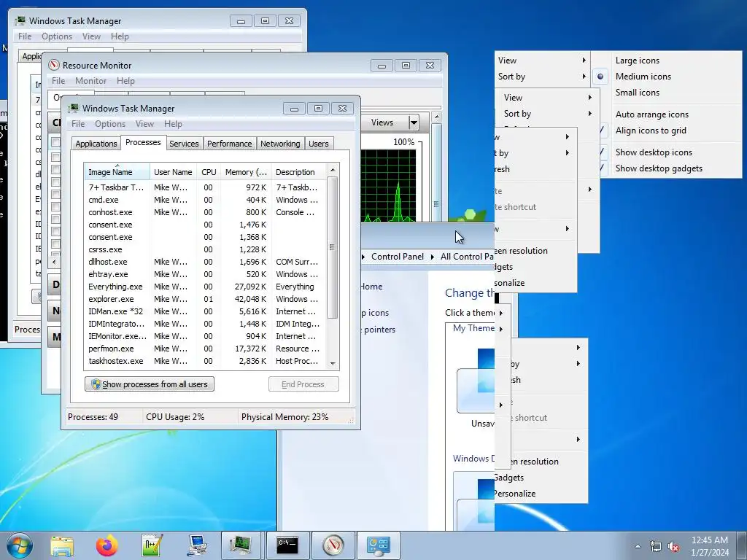Show hidden tray icons arrow
747x560 pixels.
coord(638,546)
